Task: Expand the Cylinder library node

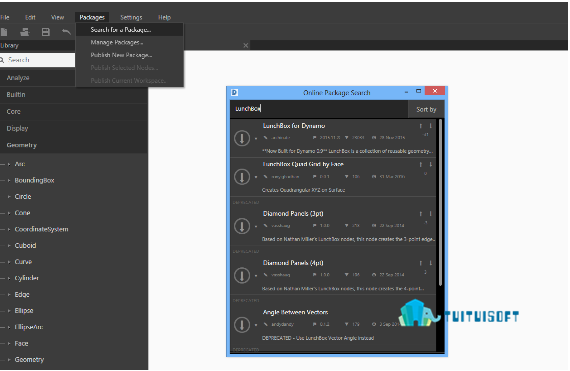Action: [9, 278]
